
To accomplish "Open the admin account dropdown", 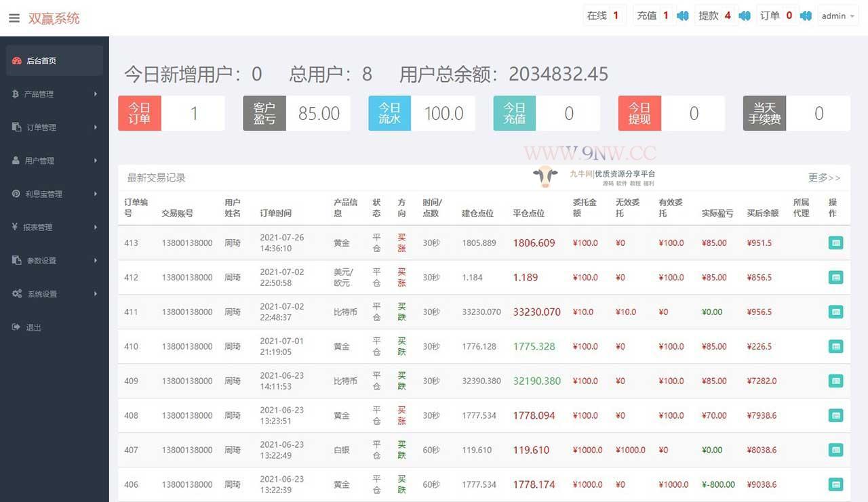I will tap(838, 16).
